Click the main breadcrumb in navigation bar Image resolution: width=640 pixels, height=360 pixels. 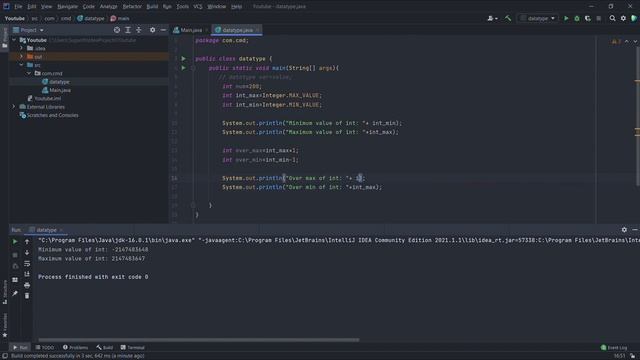click(x=120, y=18)
